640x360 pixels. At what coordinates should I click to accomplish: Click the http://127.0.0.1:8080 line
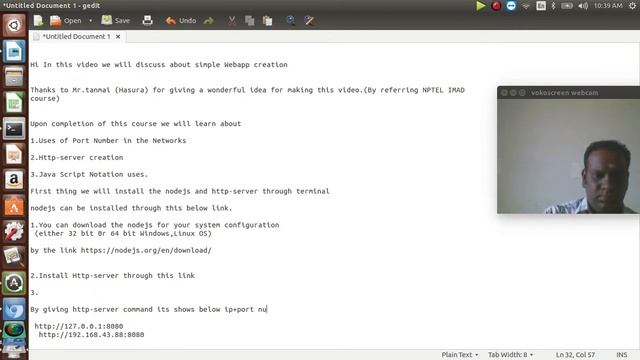click(79, 326)
